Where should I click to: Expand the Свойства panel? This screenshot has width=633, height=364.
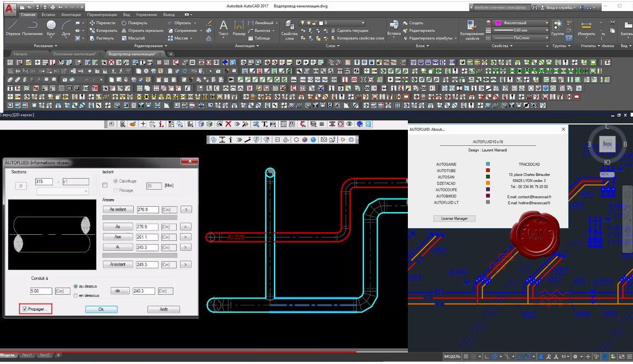[x=502, y=46]
